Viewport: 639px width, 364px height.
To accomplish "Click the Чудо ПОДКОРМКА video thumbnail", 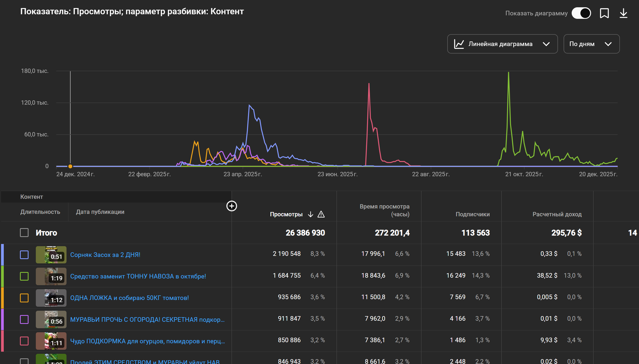I will [x=51, y=341].
